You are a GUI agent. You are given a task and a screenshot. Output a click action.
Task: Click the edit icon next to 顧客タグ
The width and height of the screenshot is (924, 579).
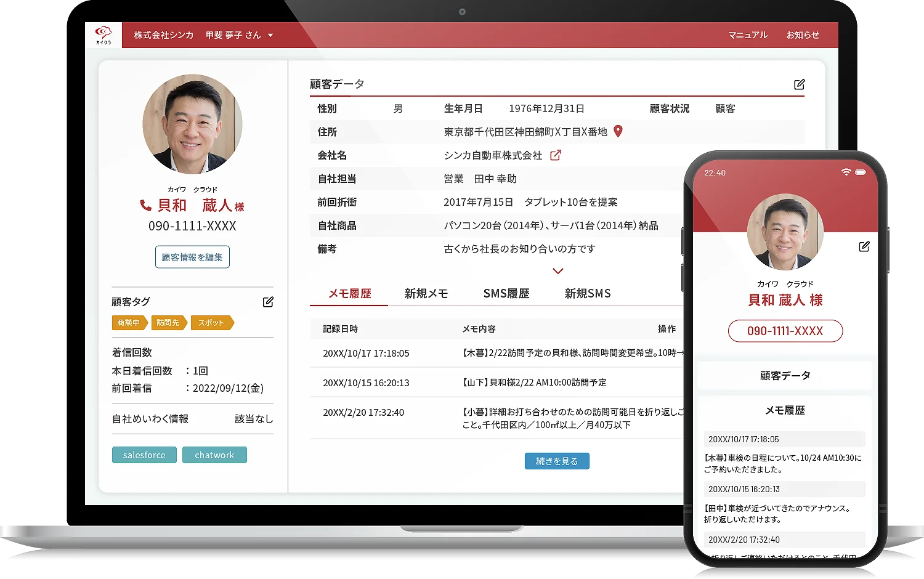click(x=268, y=302)
